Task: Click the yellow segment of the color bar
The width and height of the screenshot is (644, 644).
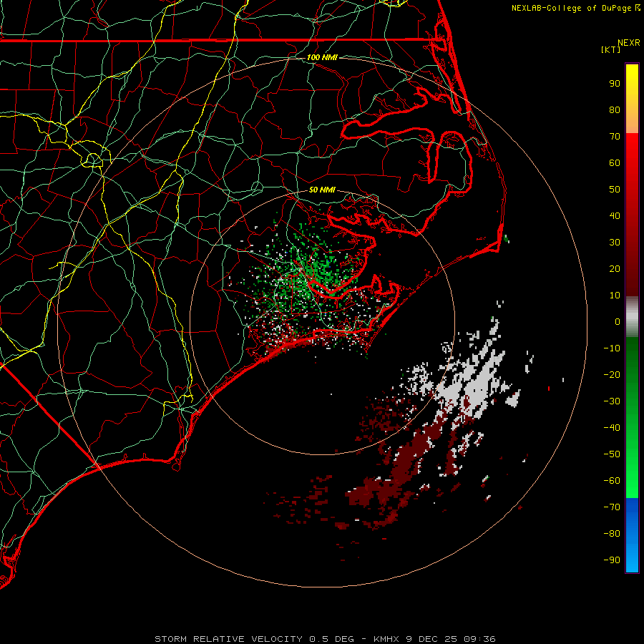Action: (x=632, y=99)
